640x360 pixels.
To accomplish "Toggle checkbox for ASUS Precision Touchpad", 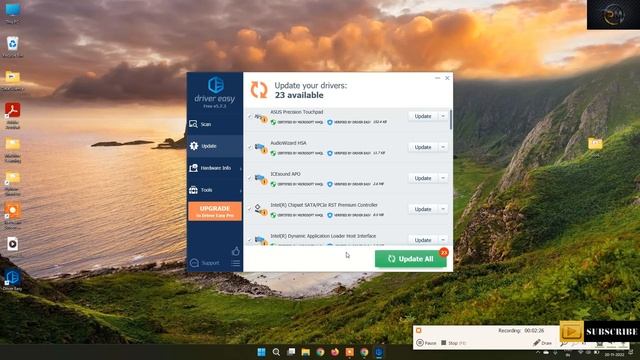I will click(250, 117).
